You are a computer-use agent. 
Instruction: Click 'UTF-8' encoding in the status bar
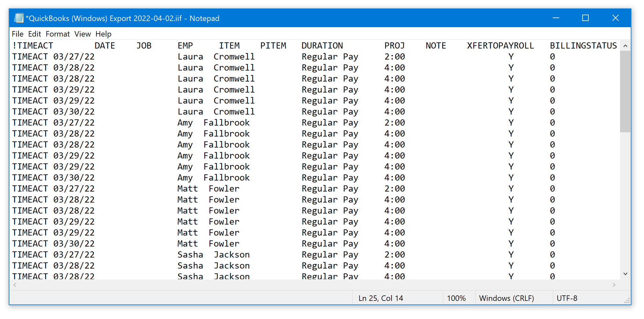[567, 298]
